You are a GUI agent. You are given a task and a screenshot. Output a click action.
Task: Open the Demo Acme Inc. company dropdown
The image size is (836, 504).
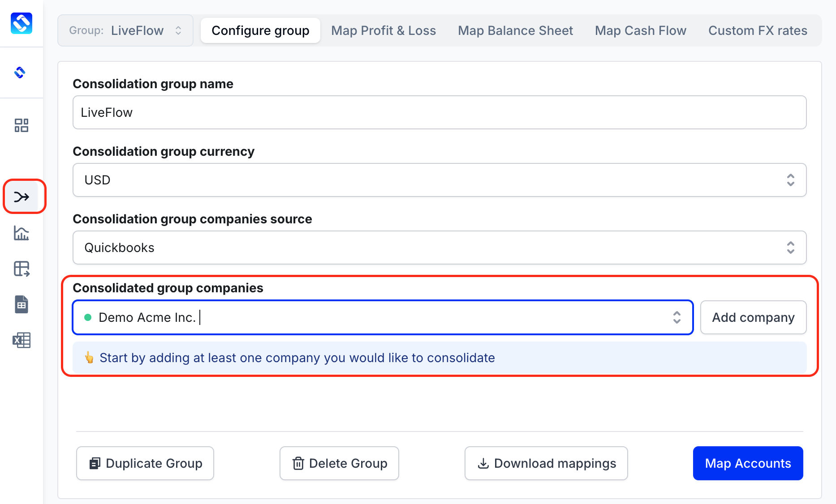tap(383, 317)
